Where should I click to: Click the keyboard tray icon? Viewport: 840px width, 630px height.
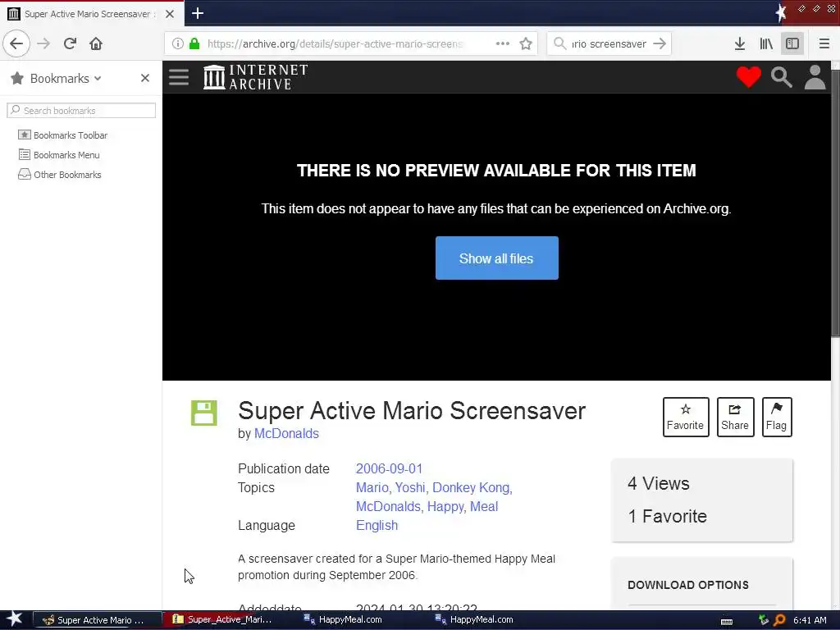point(727,621)
